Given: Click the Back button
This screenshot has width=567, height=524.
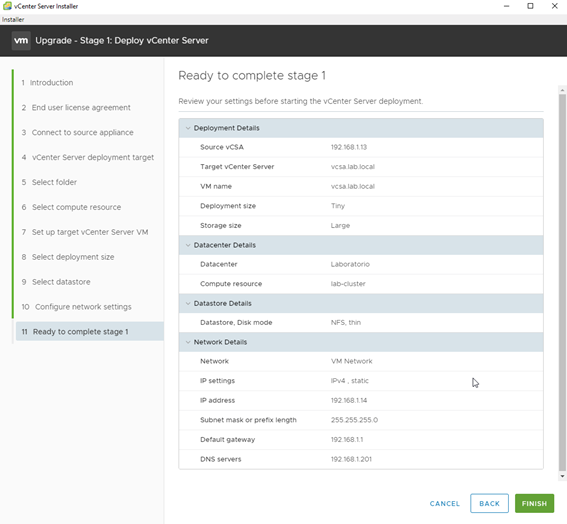Looking at the screenshot, I should click(489, 503).
